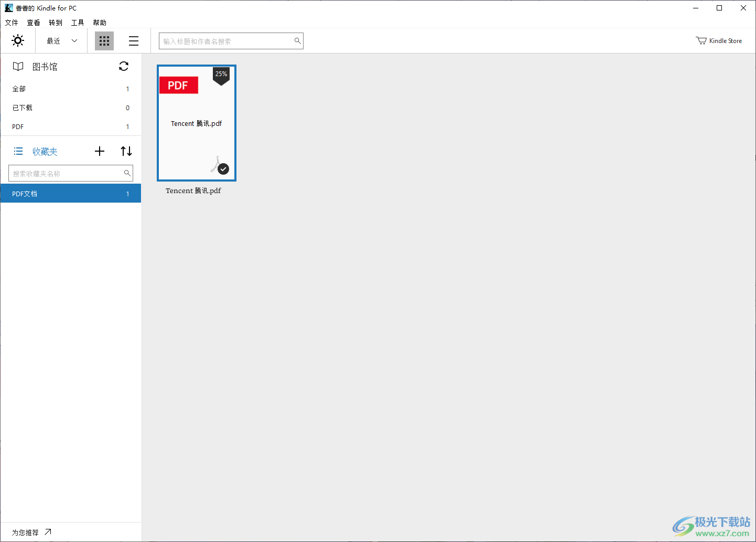
Task: Maximize the Kindle for PC window
Action: [x=719, y=8]
